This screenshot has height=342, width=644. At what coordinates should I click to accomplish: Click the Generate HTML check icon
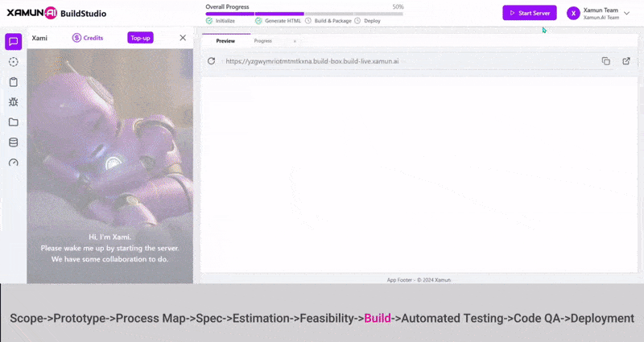point(258,21)
